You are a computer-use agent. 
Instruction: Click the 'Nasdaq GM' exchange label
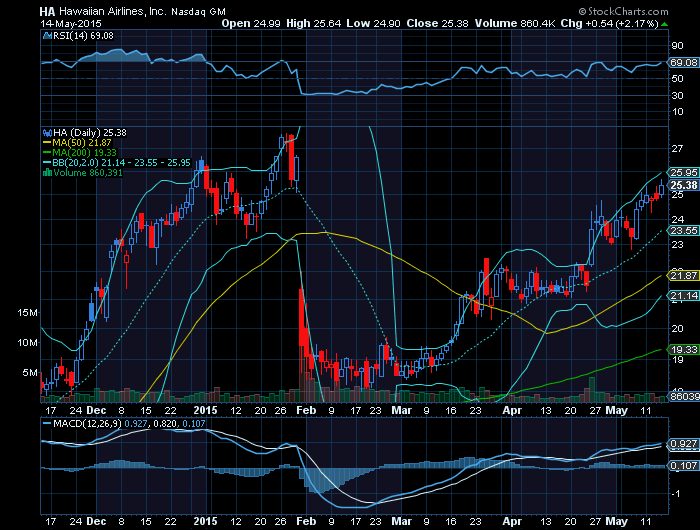(x=199, y=12)
